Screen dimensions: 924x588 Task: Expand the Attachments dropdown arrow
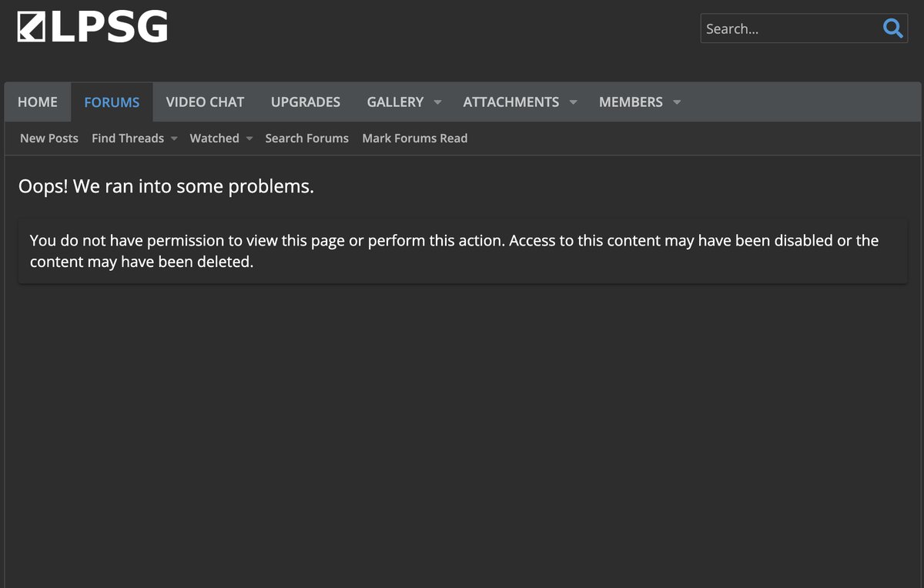[x=573, y=102]
